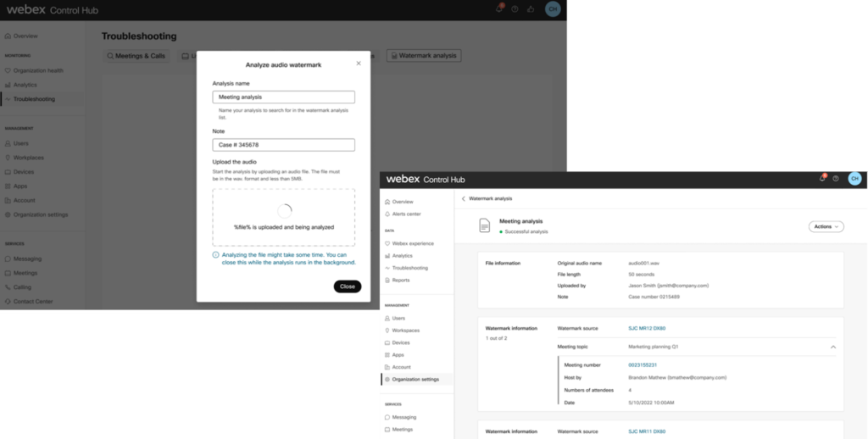Image resolution: width=868 pixels, height=439 pixels.
Task: Collapse the Meeting topic details chevron
Action: (x=832, y=347)
